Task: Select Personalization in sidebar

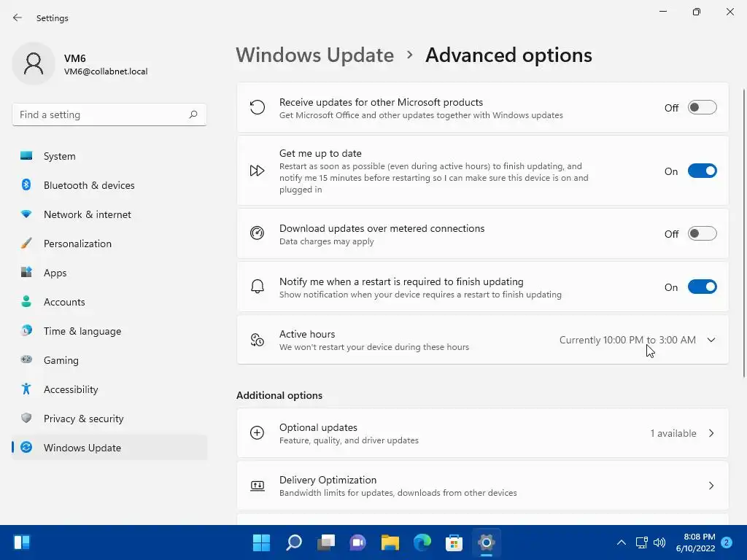Action: pos(109,244)
